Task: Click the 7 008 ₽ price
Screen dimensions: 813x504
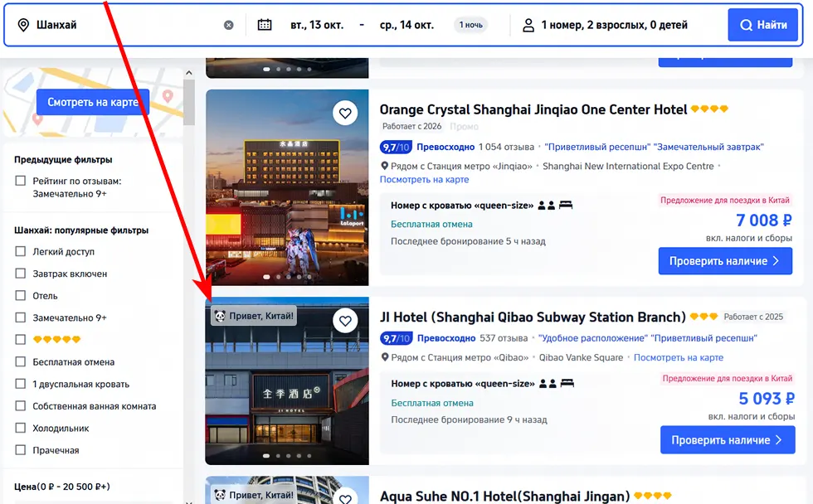Action: click(x=764, y=220)
